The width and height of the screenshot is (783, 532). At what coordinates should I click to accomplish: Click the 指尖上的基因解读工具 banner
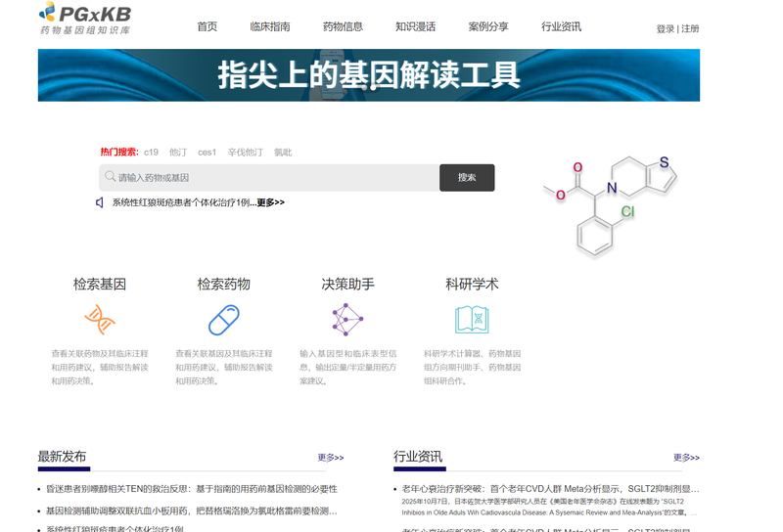369,75
